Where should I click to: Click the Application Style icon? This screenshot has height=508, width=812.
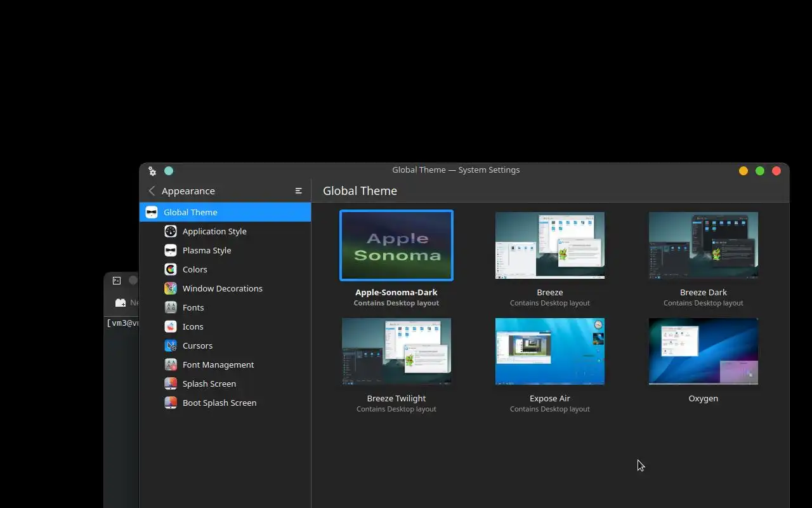[171, 231]
